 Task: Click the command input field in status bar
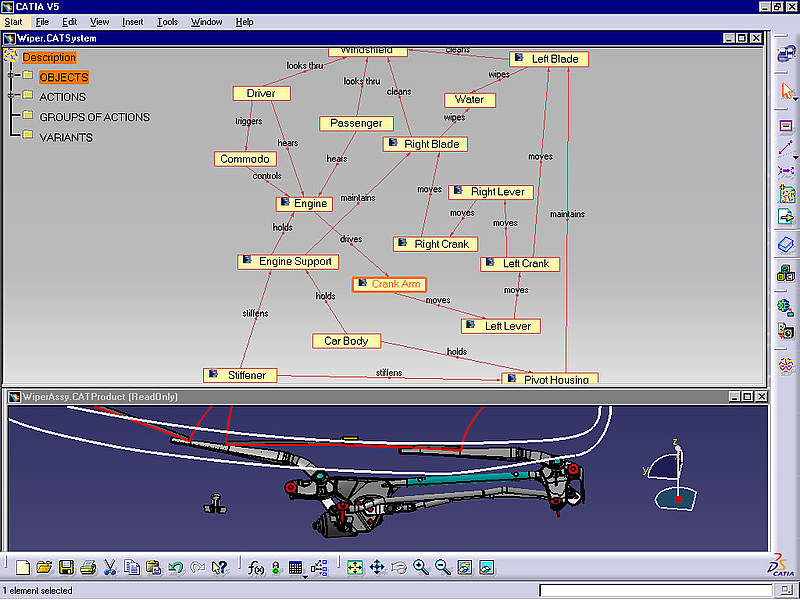click(x=656, y=591)
